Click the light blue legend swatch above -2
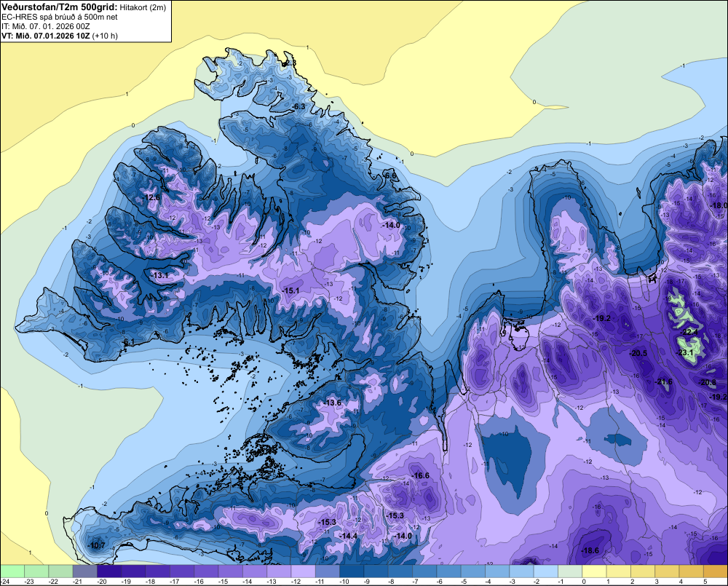The height and width of the screenshot is (586, 728). pyautogui.click(x=545, y=571)
